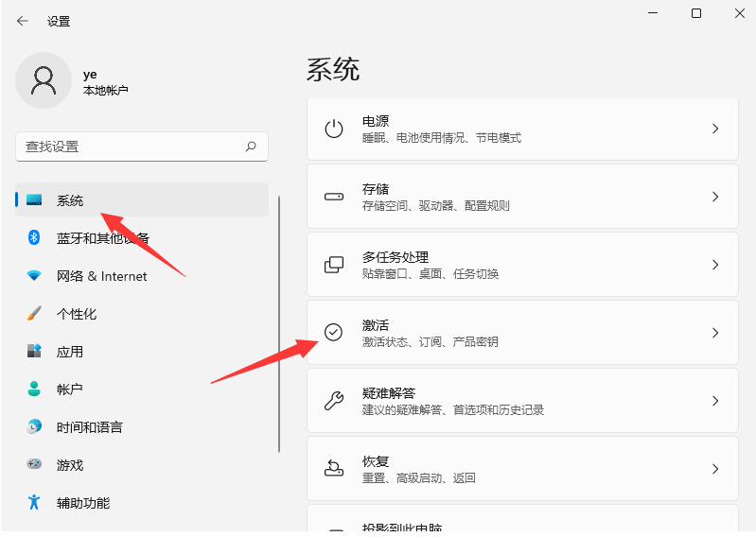Screen dimensions: 756x537
Task: Click the 疑难解答 wrench icon
Action: tap(334, 401)
